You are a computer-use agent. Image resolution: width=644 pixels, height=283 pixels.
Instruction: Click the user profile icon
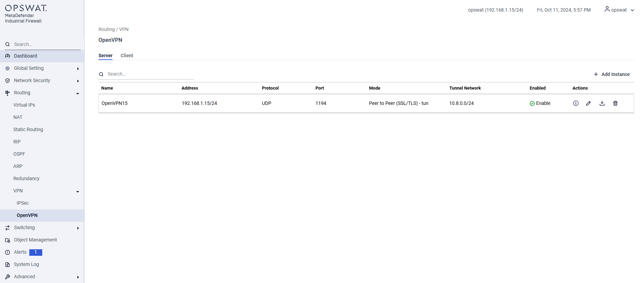(x=607, y=9)
